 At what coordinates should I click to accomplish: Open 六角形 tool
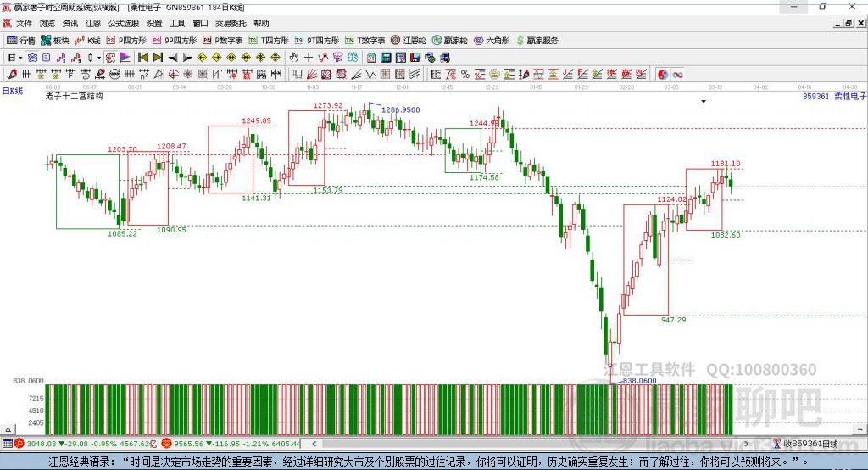[492, 41]
